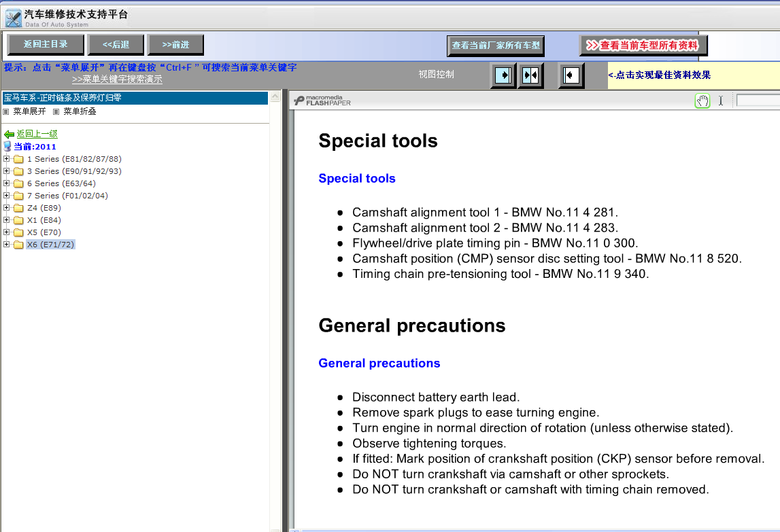Click the 1 Series folder icon
Screen dimensions: 780x532
(x=19, y=159)
